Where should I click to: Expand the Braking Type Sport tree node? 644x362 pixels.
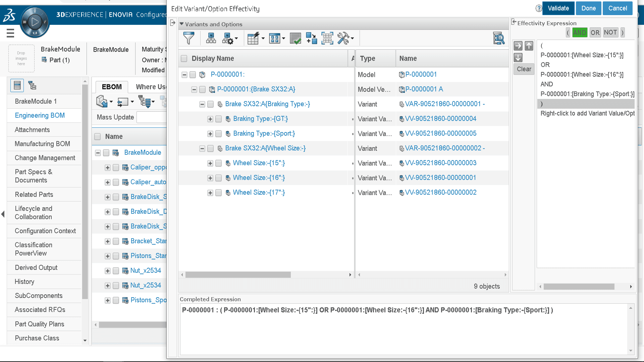[210, 134]
